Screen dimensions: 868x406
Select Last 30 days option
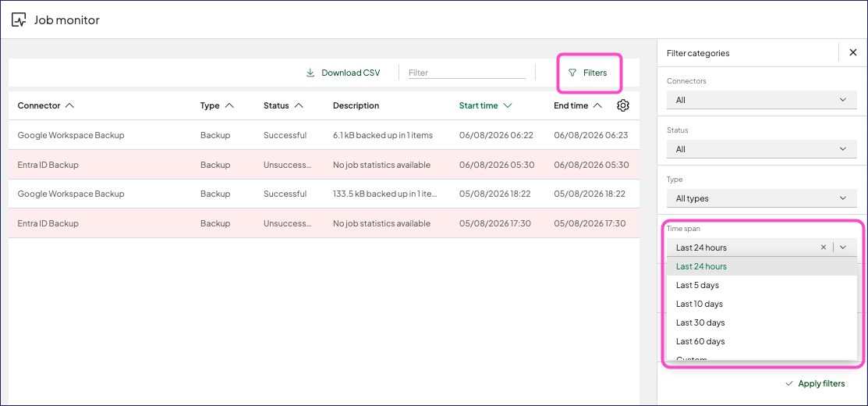click(x=761, y=322)
